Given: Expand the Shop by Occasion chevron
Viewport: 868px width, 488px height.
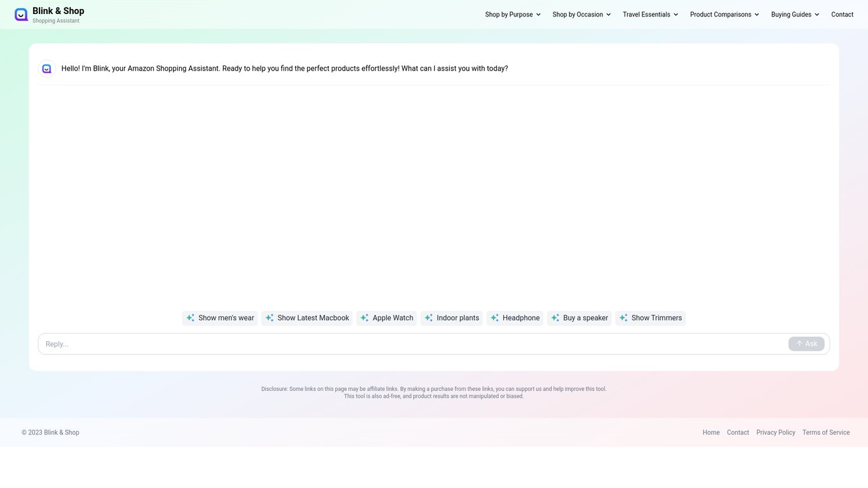Looking at the screenshot, I should [x=608, y=15].
